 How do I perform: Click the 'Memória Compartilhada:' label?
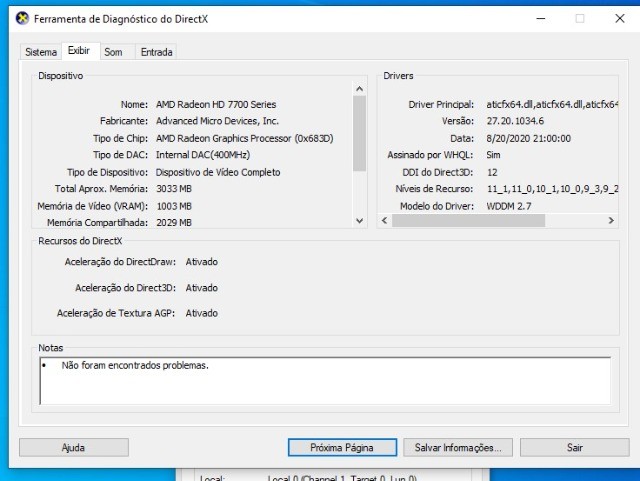98,223
